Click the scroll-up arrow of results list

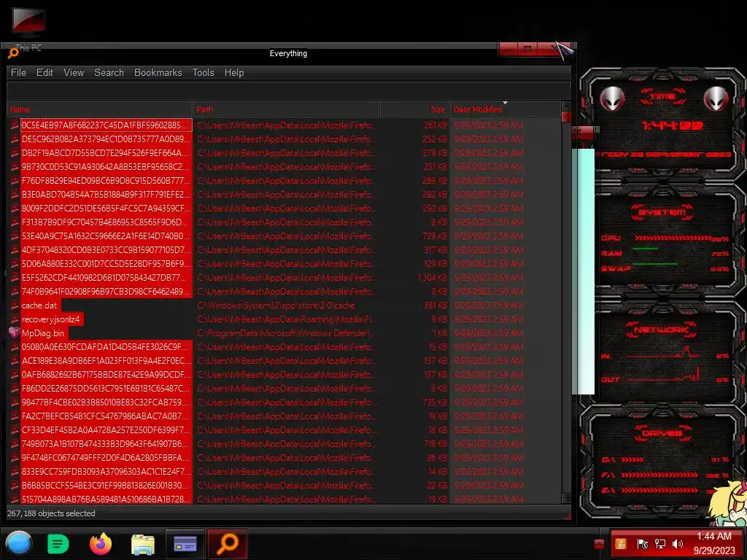[x=566, y=106]
